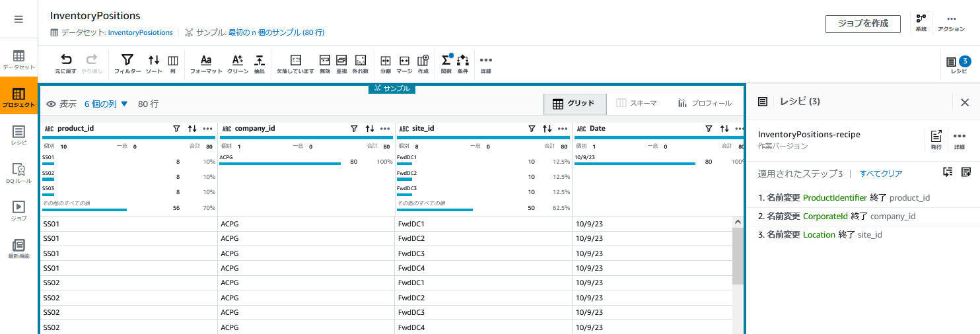Go to Jobs (ジョブ) in sidebar
This screenshot has width=980, height=334.
[x=18, y=211]
